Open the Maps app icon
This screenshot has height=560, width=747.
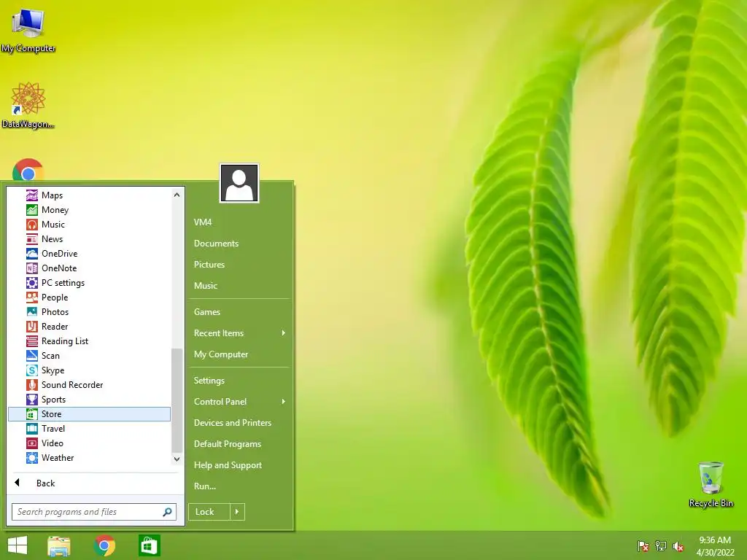[x=32, y=195]
